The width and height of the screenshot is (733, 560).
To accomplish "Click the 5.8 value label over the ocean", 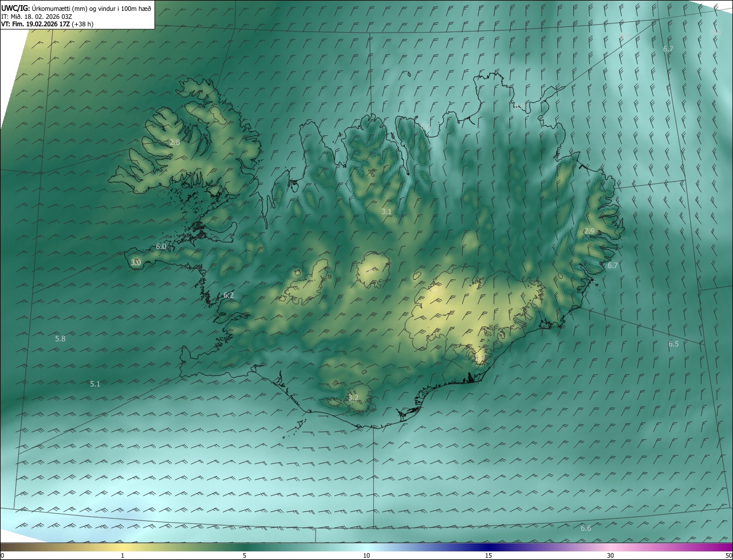I will click(60, 338).
